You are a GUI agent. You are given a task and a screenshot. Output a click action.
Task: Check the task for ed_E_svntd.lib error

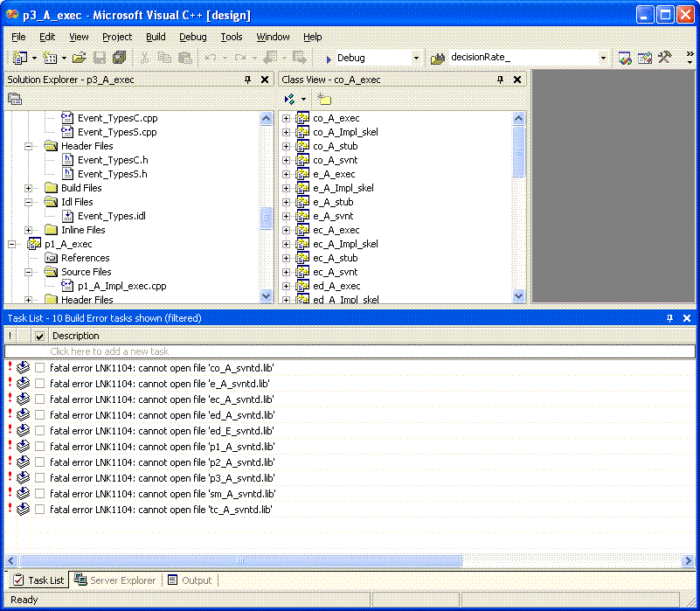pos(39,431)
